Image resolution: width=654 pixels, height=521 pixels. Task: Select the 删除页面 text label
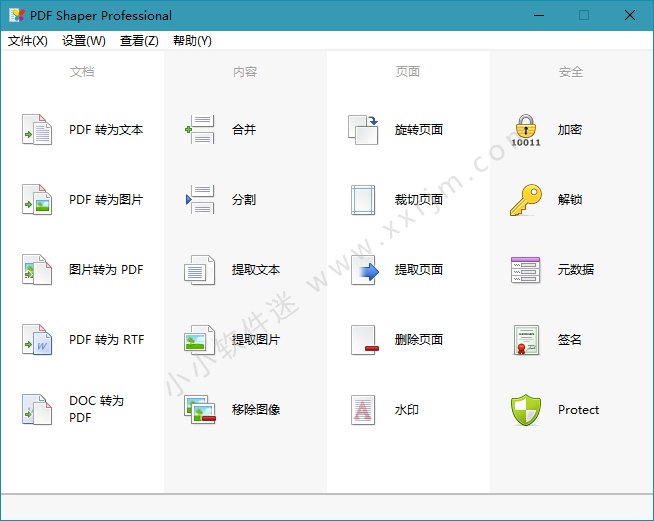(419, 340)
